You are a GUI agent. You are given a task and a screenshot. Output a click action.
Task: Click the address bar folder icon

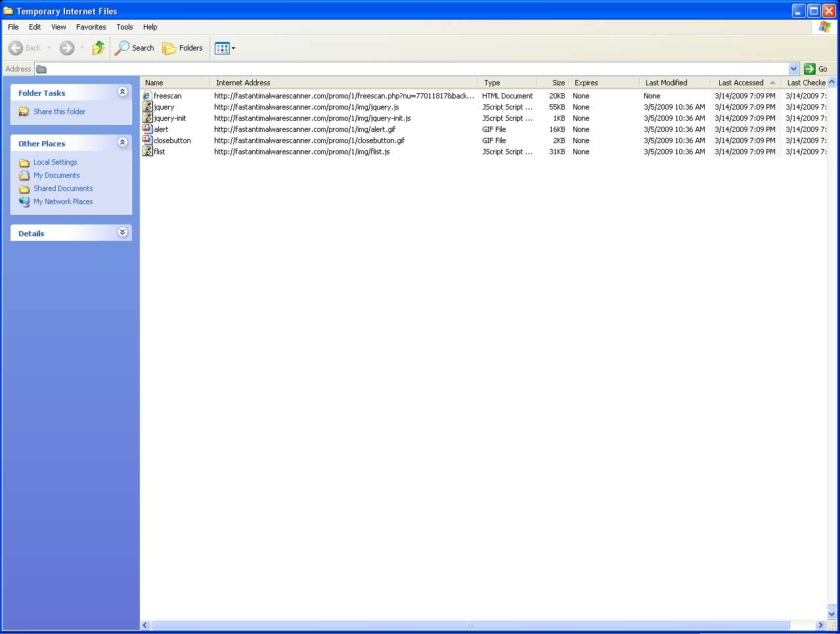coord(41,69)
